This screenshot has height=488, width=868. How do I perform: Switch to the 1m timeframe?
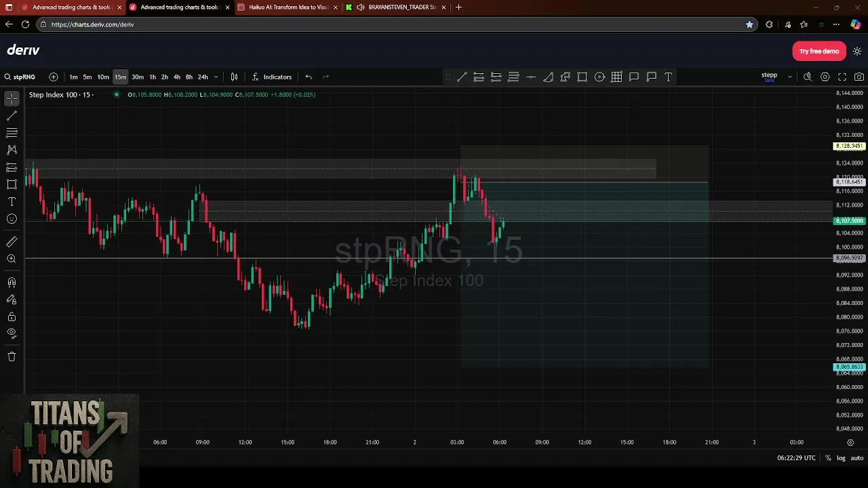[x=73, y=77]
